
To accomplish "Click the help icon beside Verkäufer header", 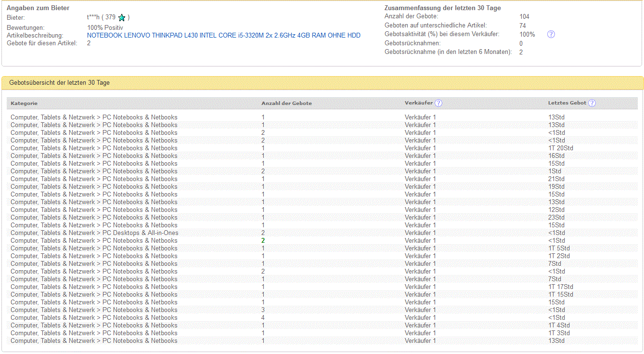I will 438,103.
